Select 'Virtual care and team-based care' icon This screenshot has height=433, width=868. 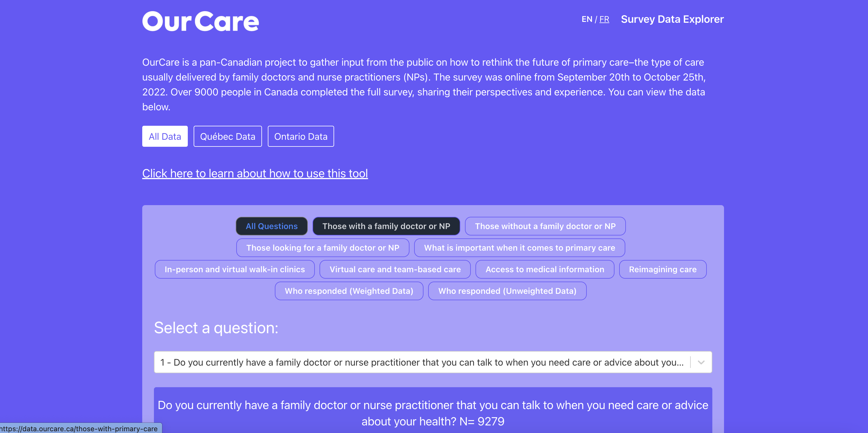tap(395, 269)
